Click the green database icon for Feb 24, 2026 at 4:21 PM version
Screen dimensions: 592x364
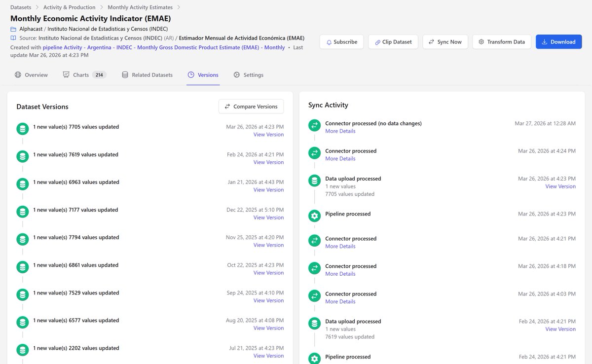(22, 157)
